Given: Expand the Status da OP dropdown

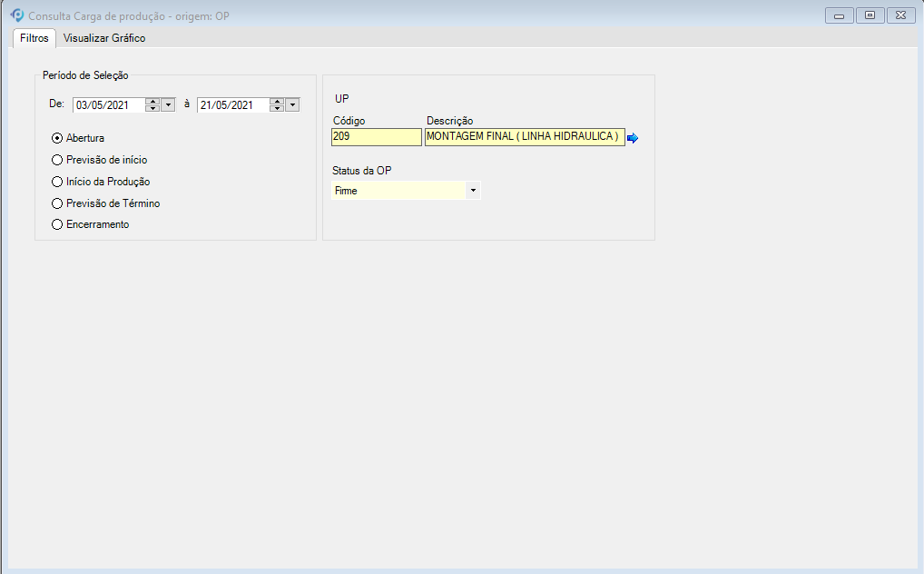Looking at the screenshot, I should 472,191.
